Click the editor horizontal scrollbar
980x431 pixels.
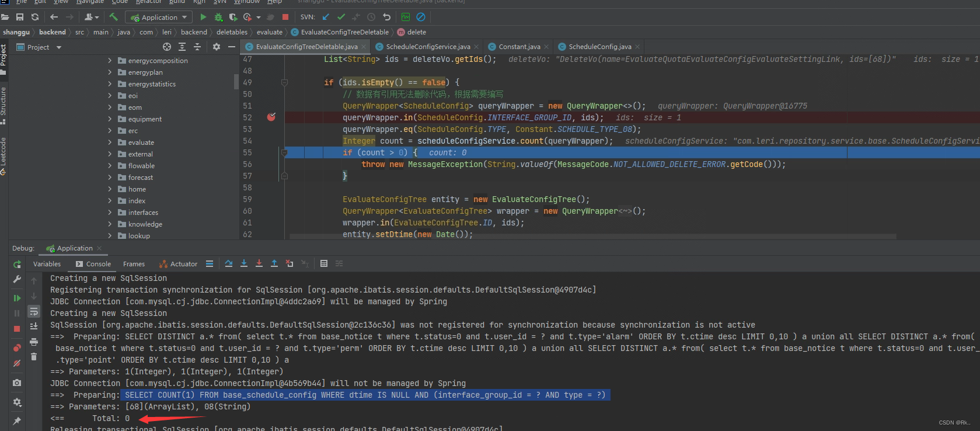592,237
